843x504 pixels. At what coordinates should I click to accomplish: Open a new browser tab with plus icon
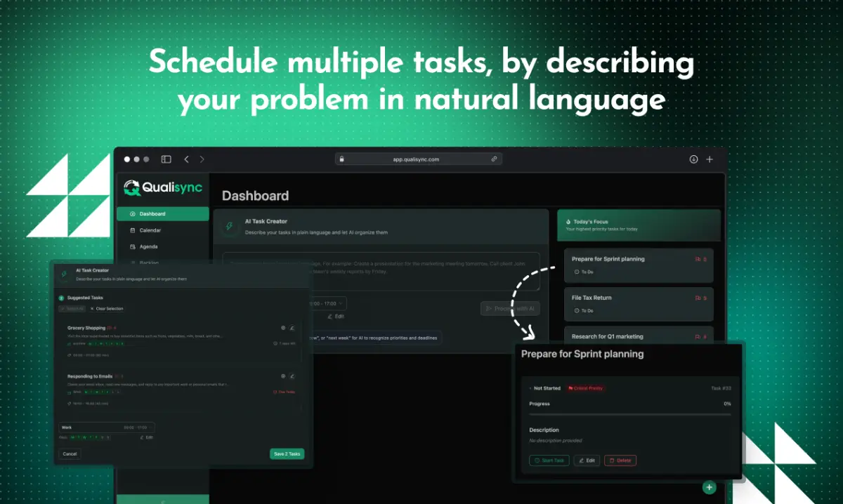[x=710, y=159]
